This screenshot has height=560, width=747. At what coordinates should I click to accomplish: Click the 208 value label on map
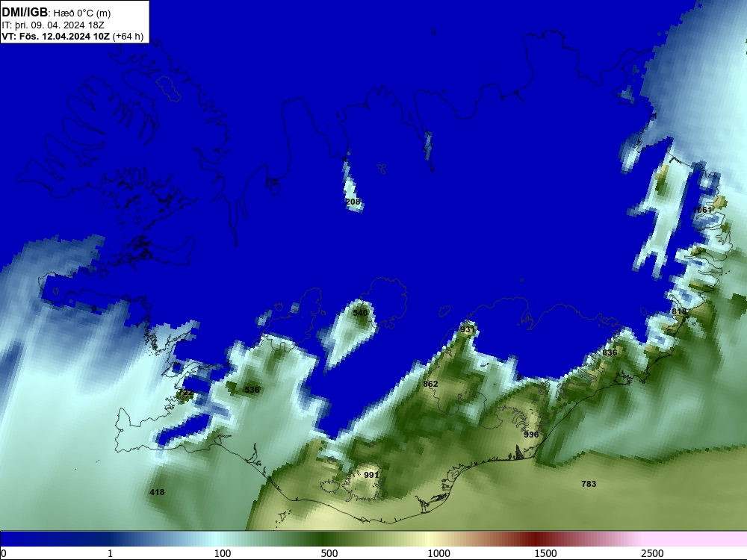pyautogui.click(x=353, y=202)
